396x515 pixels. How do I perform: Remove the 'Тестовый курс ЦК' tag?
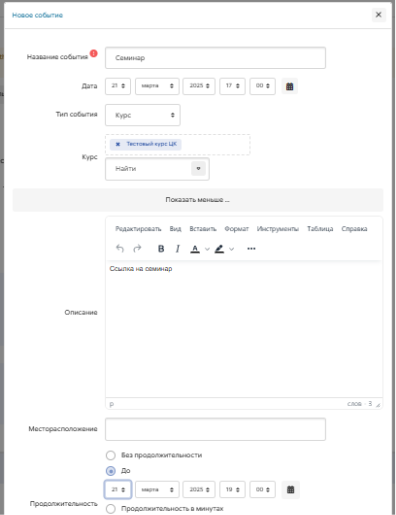click(118, 144)
